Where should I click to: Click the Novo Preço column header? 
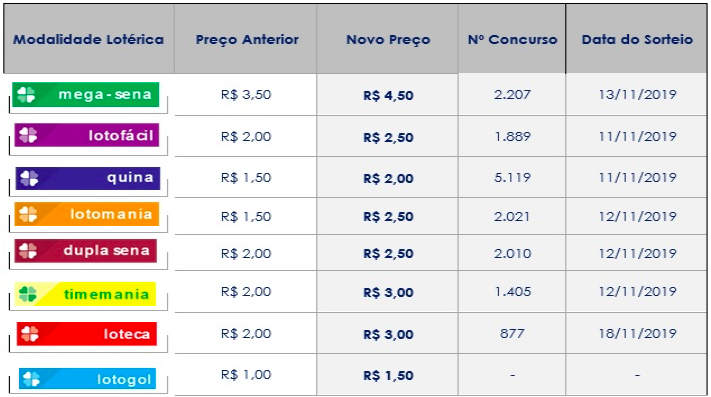click(388, 39)
